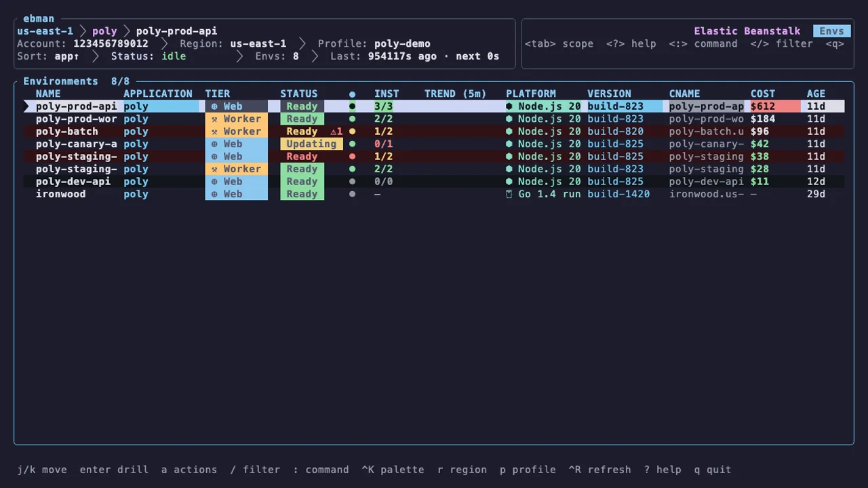Click the health dot in poly-canary-a row
Viewport: 868px width, 488px height.
coord(352,144)
